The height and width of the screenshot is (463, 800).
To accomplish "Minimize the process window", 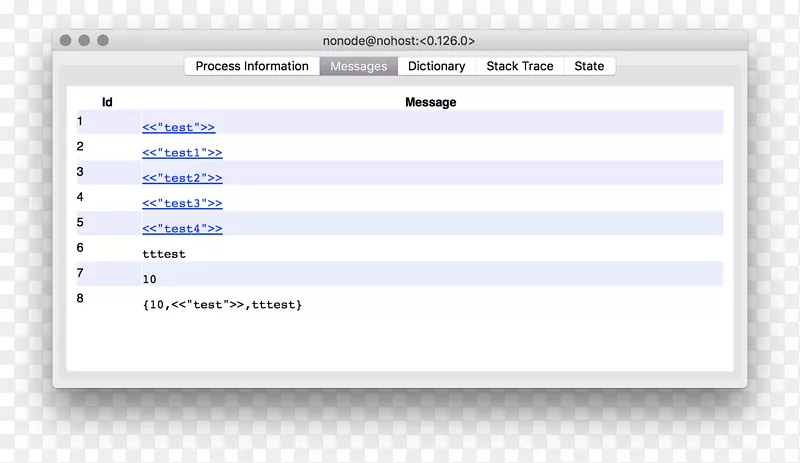I will pyautogui.click(x=84, y=40).
